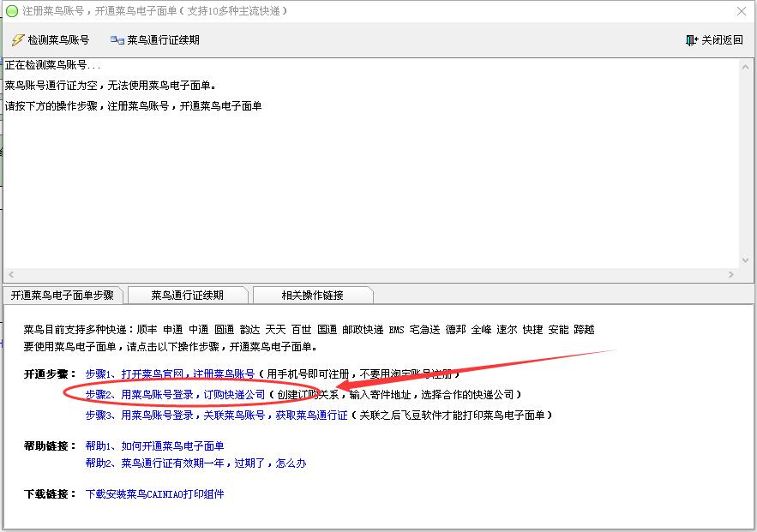Open step 1 link 打开菜鸟官网，注册菜鸟账号

170,374
